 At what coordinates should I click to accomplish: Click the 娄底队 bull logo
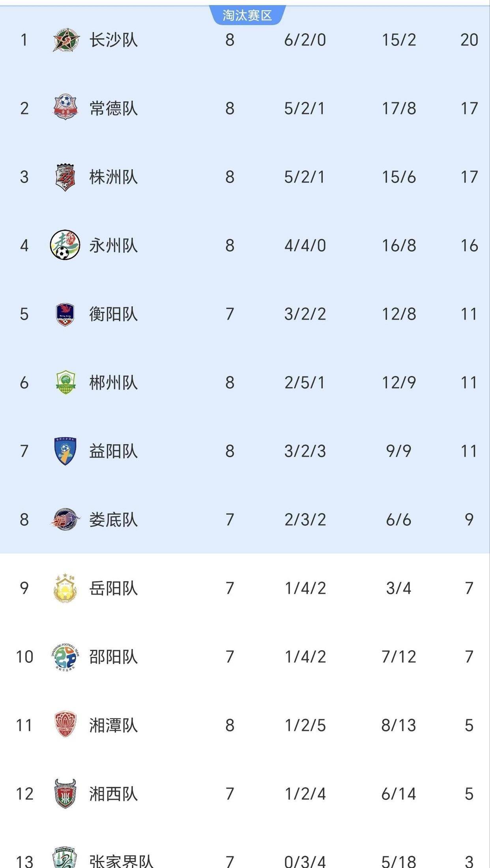(x=65, y=519)
